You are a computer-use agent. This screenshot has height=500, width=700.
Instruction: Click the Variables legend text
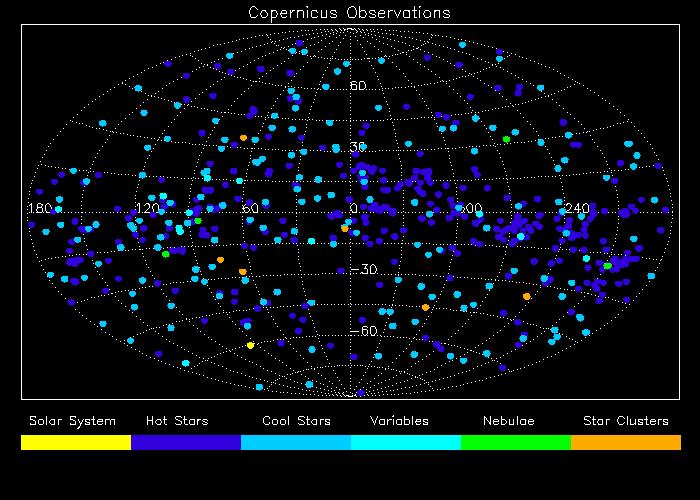[x=399, y=421]
